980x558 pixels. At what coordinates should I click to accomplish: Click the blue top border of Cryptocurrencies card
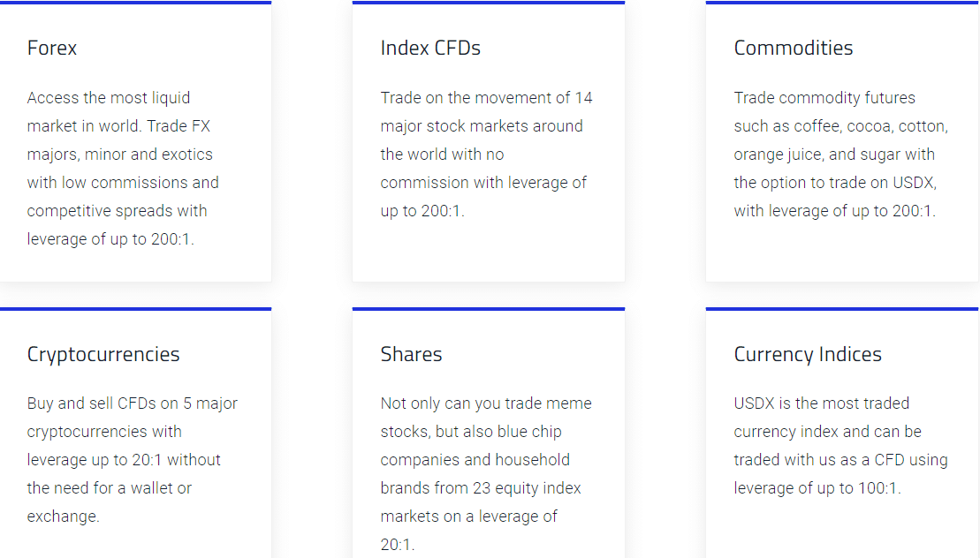point(135,308)
